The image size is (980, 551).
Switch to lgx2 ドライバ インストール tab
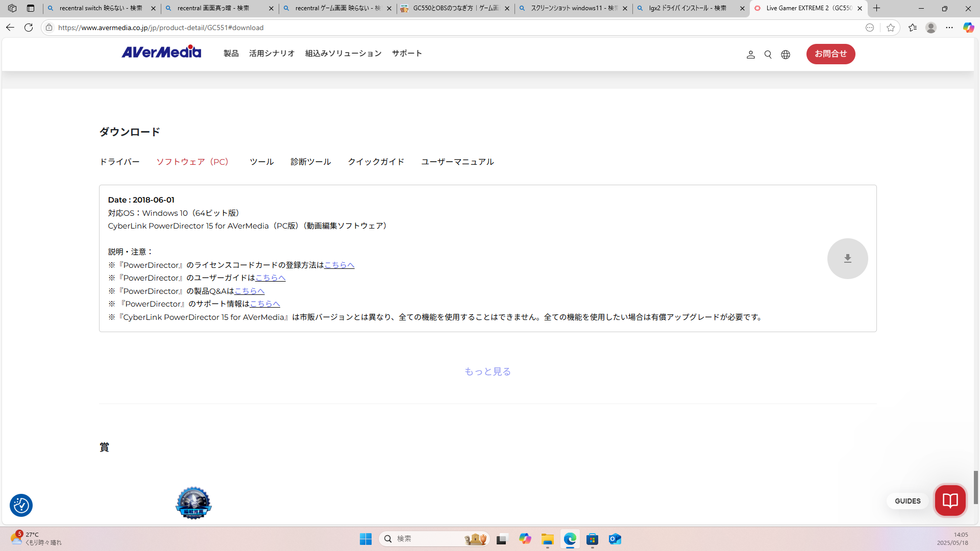(x=691, y=8)
